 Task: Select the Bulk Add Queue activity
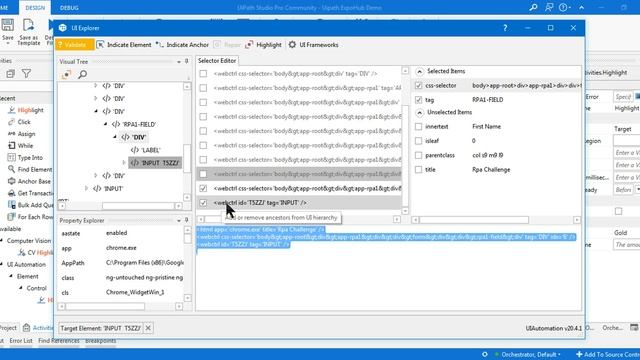pos(30,205)
